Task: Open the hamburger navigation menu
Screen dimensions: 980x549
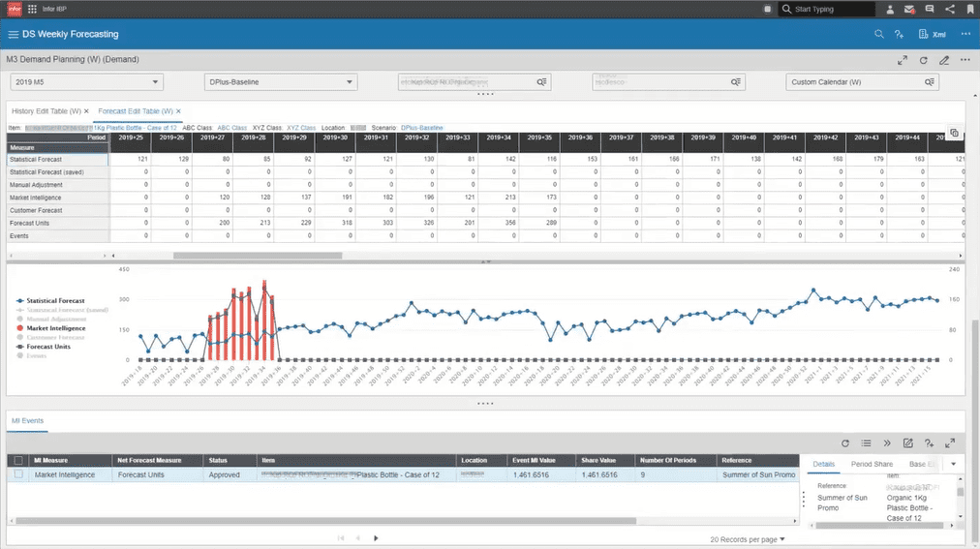Action: (14, 34)
